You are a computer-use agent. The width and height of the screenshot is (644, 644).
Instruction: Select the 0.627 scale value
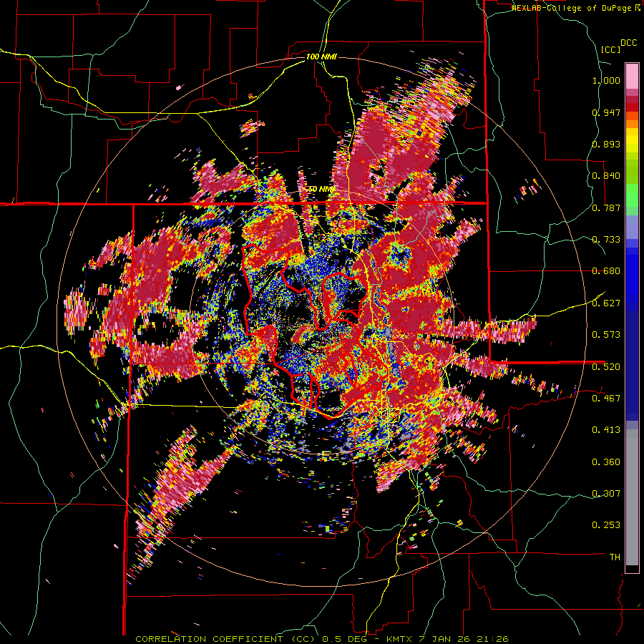[606, 303]
